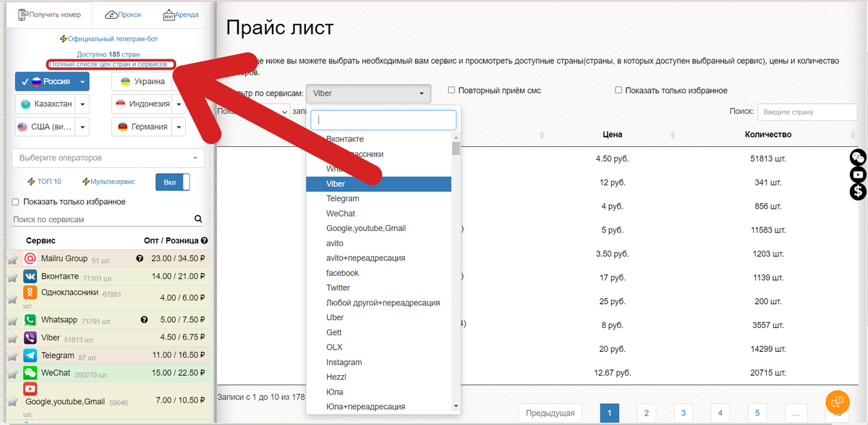Expand the Казахстан dropdown arrow

tap(82, 104)
